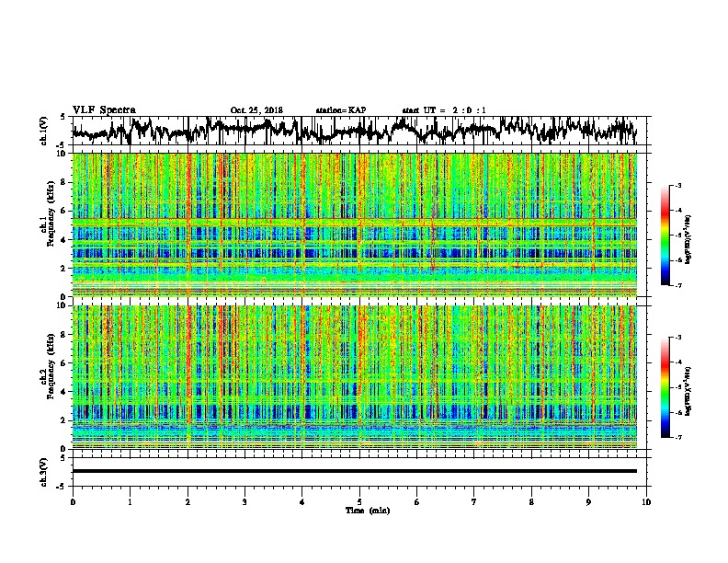Screen dimensions: 728x563
Task: Click the "-3" label on ch.1 colorbar
Action: click(677, 185)
